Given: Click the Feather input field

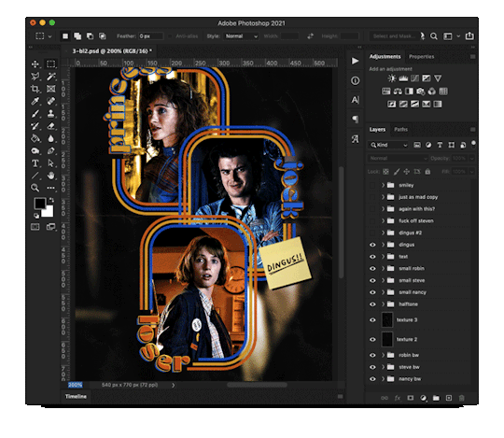Looking at the screenshot, I should [151, 36].
